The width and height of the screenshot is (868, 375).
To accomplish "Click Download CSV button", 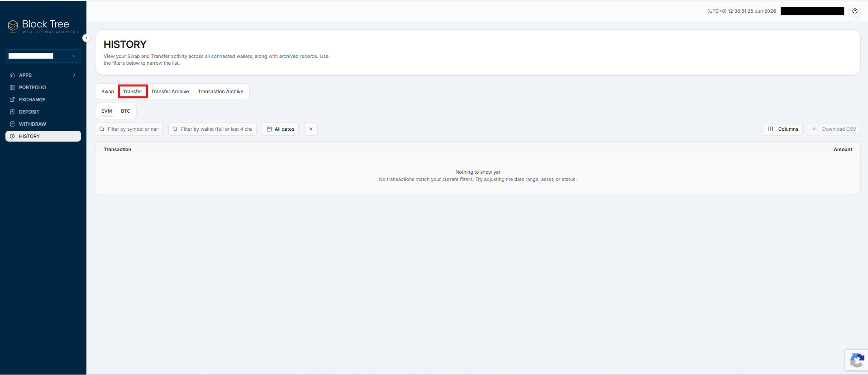I will (834, 129).
